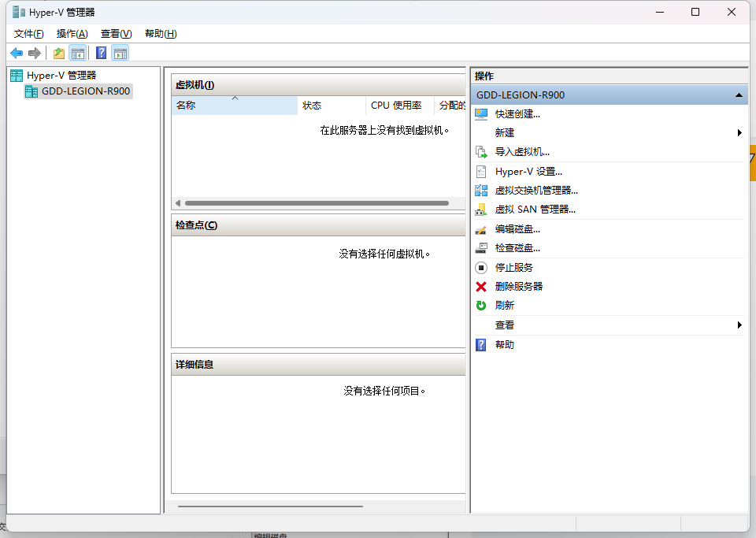Viewport: 756px width, 538px height.
Task: Click the 快速创建 monitor icon
Action: (x=481, y=114)
